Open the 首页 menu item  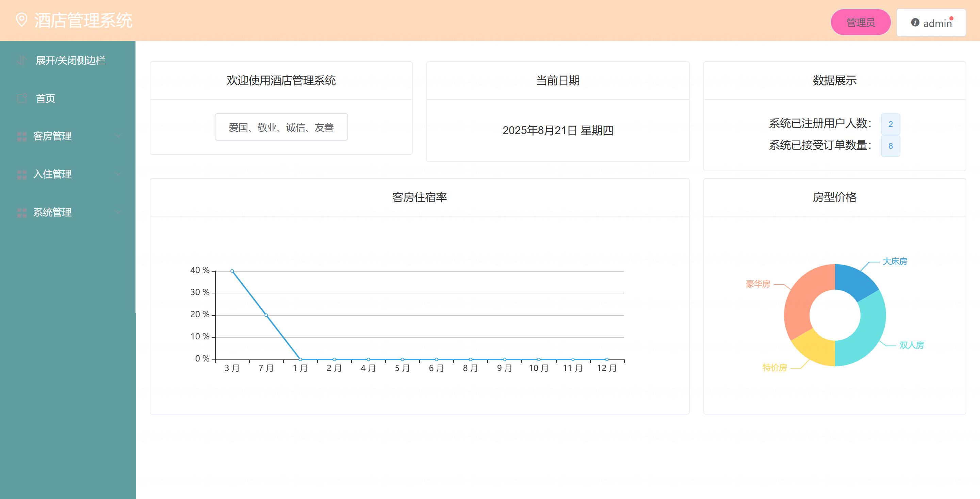pos(68,98)
